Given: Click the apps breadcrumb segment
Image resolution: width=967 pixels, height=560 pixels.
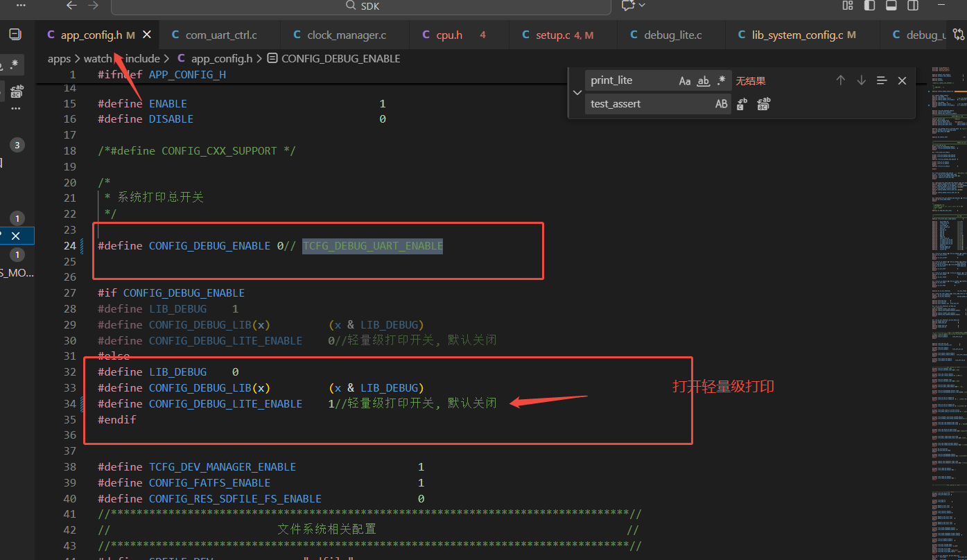Looking at the screenshot, I should click(59, 59).
